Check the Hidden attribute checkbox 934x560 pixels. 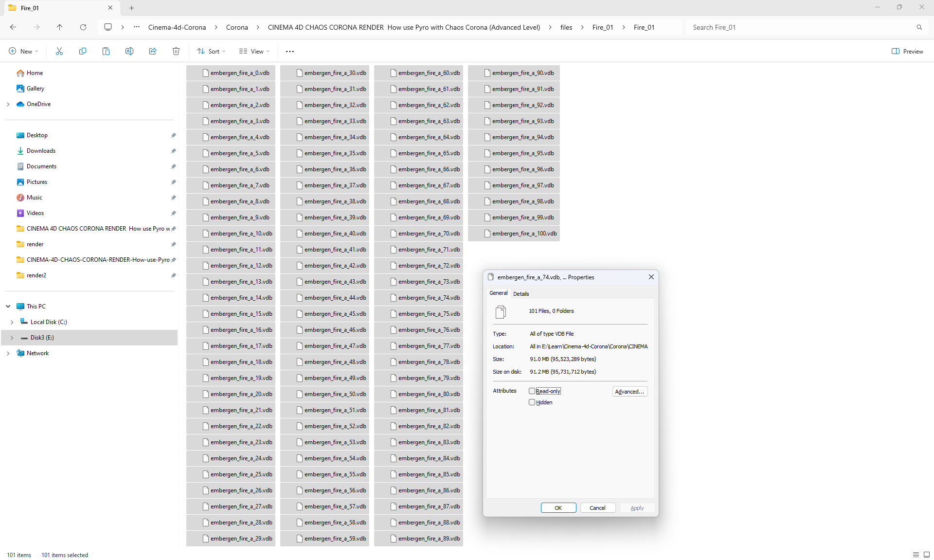pos(532,402)
